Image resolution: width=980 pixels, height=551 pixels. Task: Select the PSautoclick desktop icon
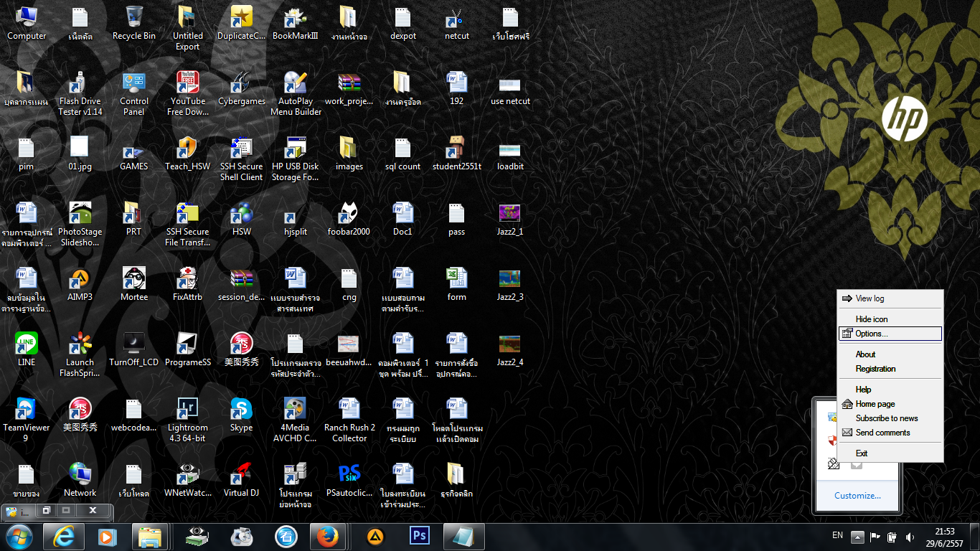(349, 480)
